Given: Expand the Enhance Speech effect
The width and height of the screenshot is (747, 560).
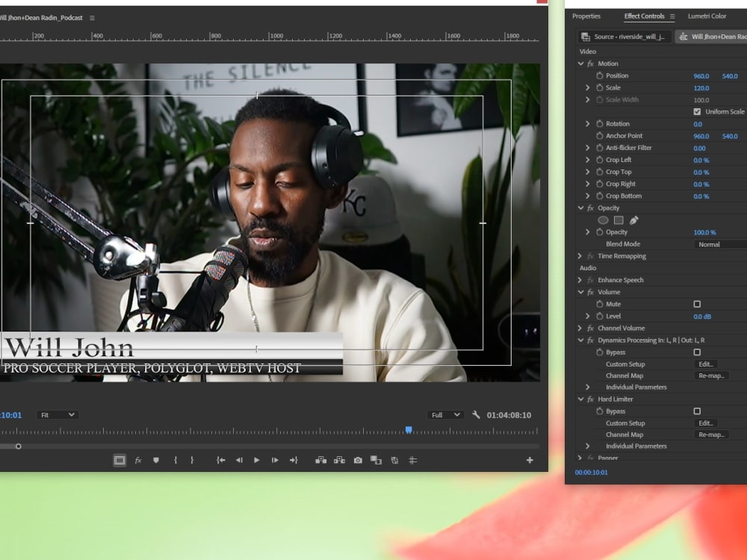Looking at the screenshot, I should click(580, 280).
